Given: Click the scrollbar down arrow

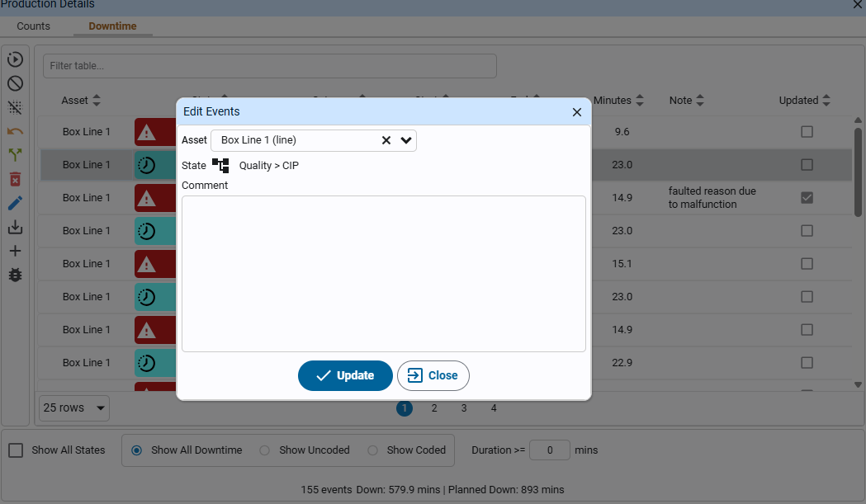Looking at the screenshot, I should pyautogui.click(x=858, y=384).
